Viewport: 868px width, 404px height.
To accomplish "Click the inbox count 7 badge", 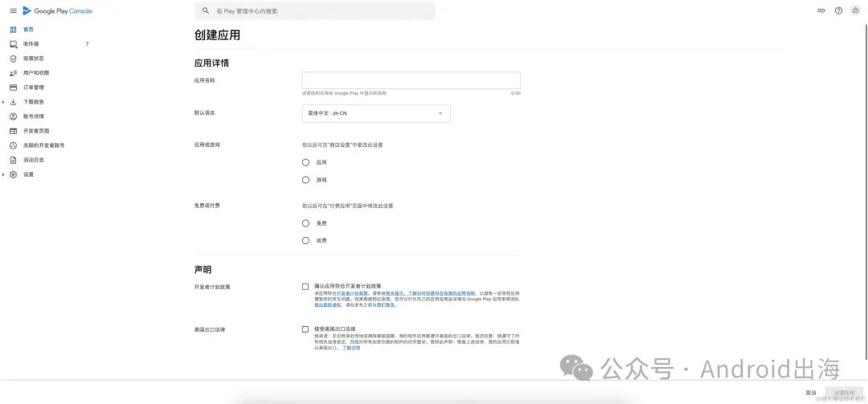I will [x=86, y=43].
